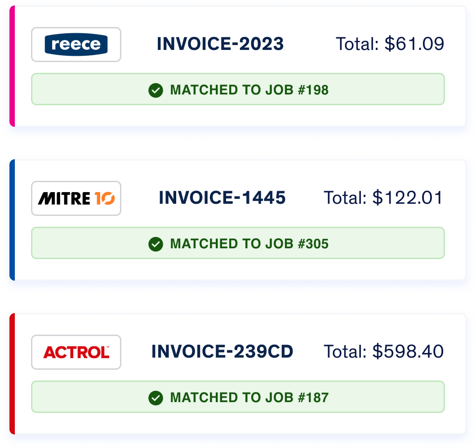The image size is (476, 448).
Task: Click the Actrol supplier logo
Action: (76, 352)
